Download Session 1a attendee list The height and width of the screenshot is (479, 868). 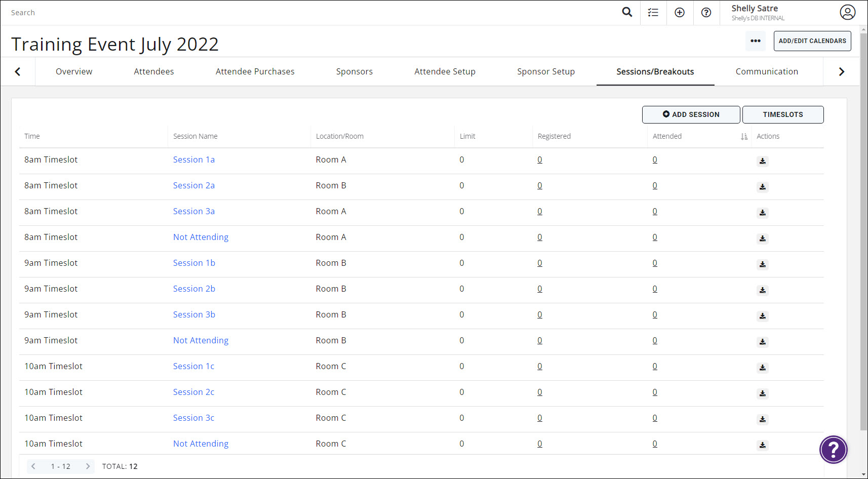tap(762, 161)
